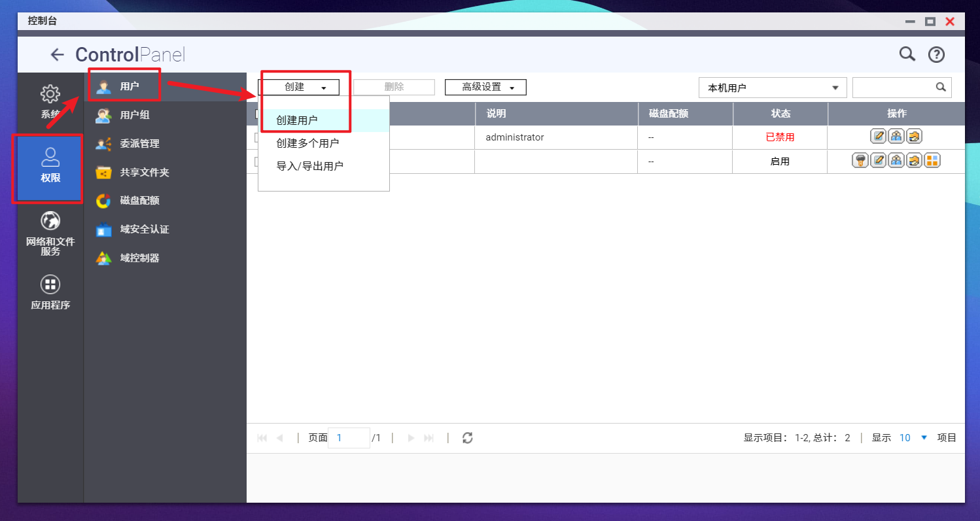Edit application privilege for the 启用 user
This screenshot has width=980, height=521.
coord(932,161)
